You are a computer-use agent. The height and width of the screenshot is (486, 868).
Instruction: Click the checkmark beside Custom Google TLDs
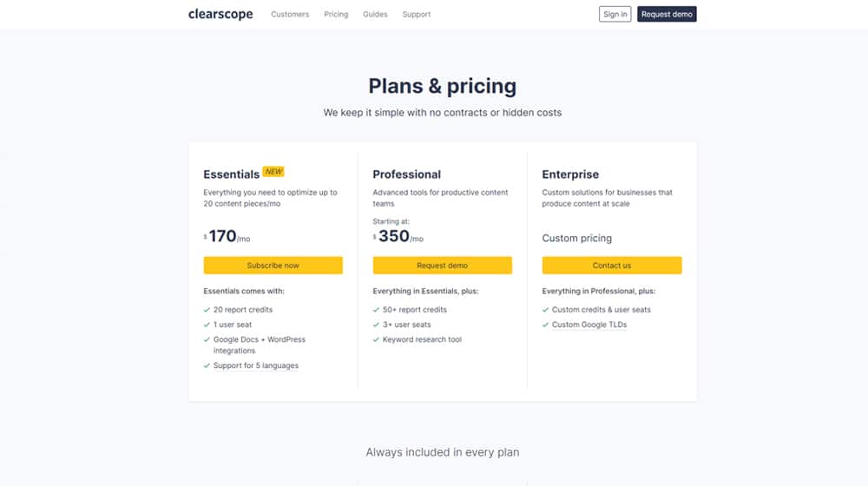[x=545, y=325]
